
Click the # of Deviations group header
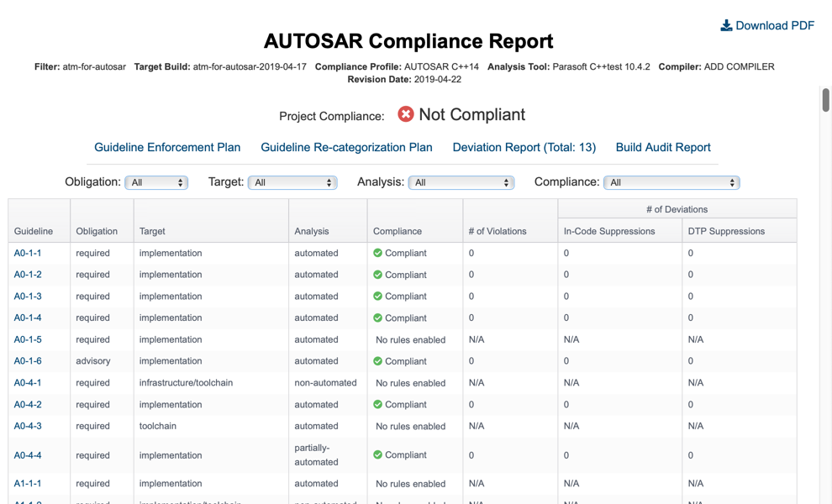tap(677, 209)
